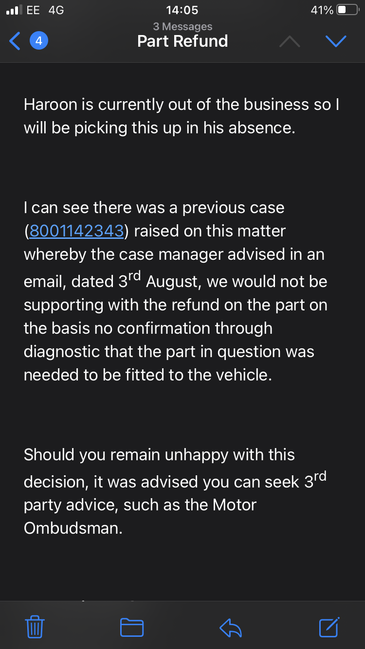Open case number 8001142343 link
The height and width of the screenshot is (649, 365).
tap(77, 231)
